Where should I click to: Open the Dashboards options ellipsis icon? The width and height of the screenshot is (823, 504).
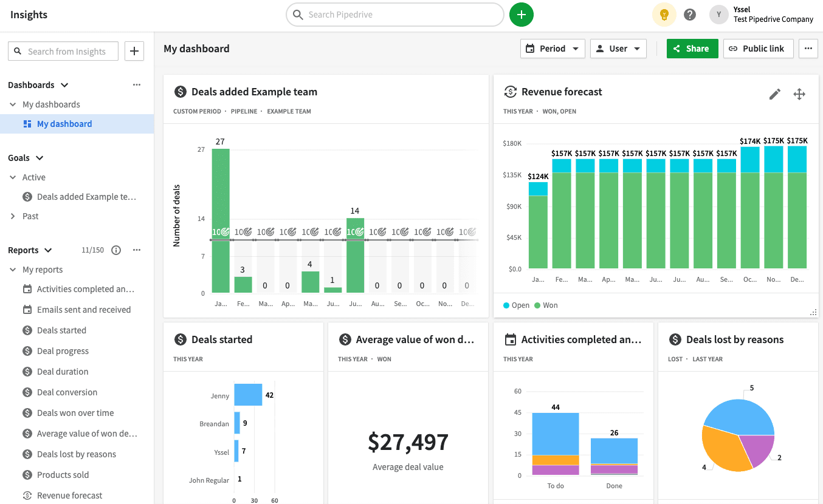pyautogui.click(x=136, y=84)
